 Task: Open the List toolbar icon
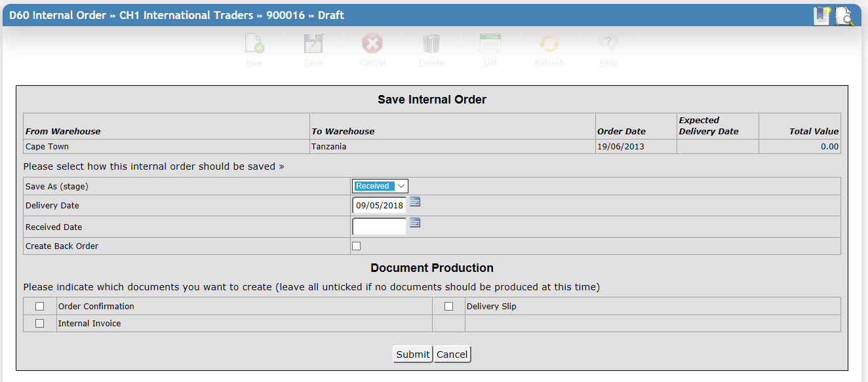click(x=490, y=44)
